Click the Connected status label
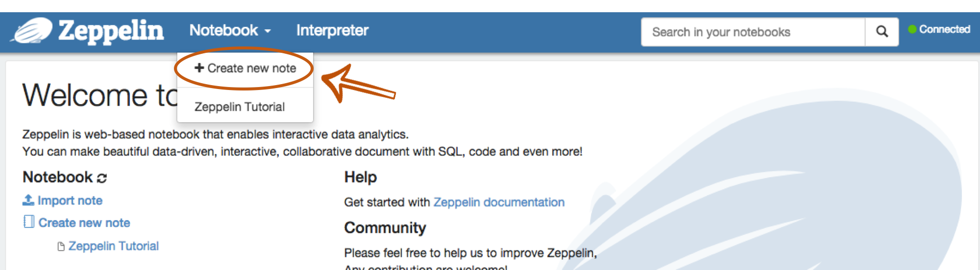Image resolution: width=980 pixels, height=270 pixels. click(x=944, y=29)
